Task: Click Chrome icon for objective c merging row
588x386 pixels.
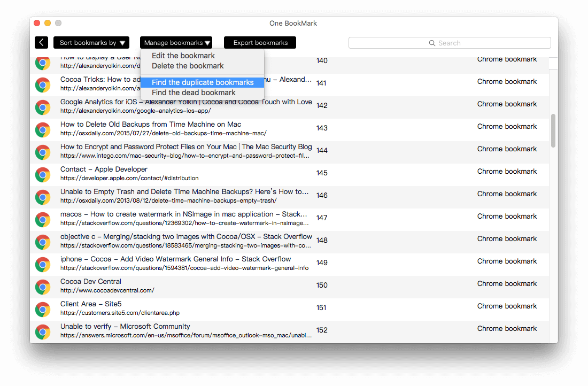Action: click(43, 242)
